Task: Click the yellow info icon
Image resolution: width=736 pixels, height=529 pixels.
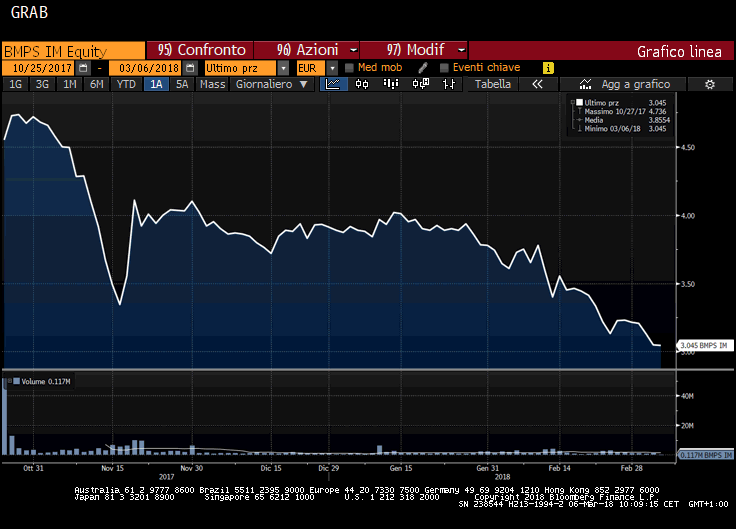Action: (548, 68)
